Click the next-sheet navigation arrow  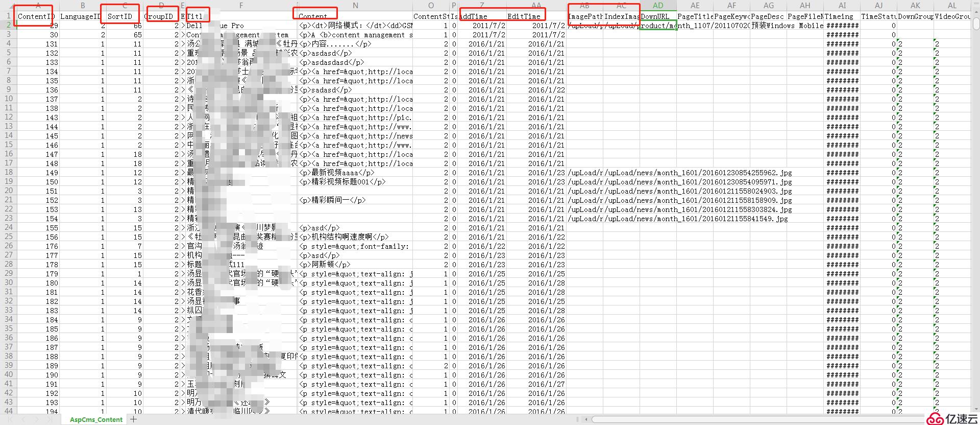click(38, 419)
